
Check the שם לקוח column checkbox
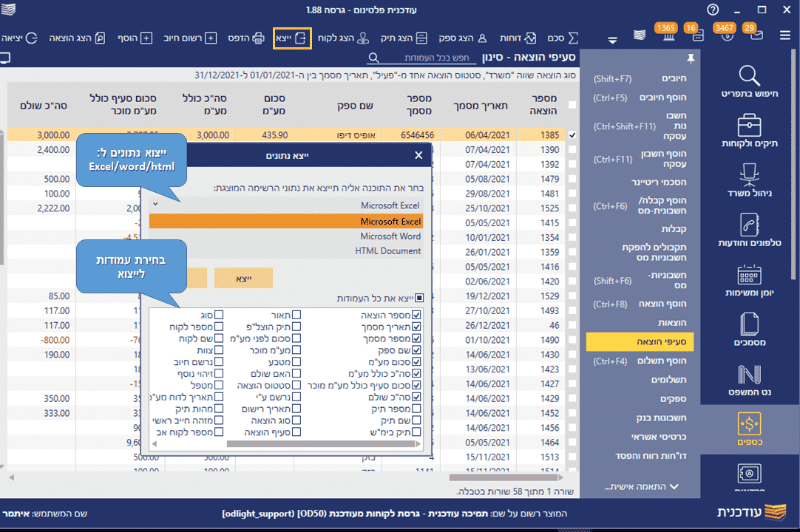[219, 338]
